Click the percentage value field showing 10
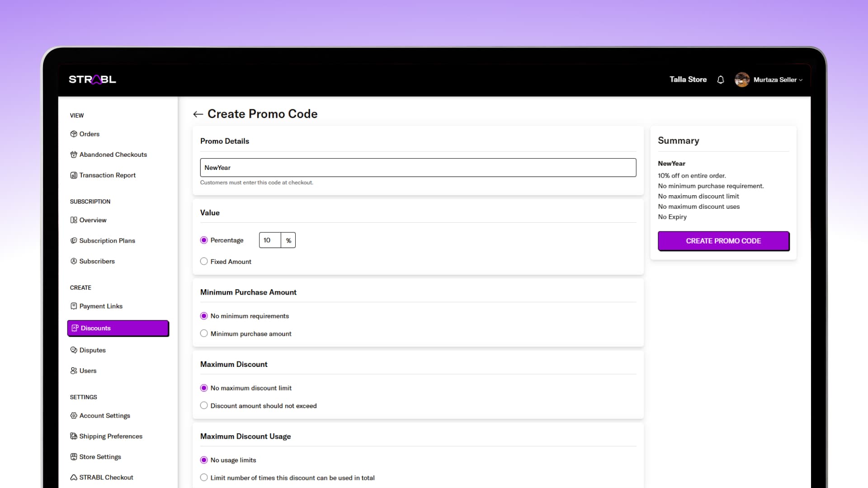The height and width of the screenshot is (488, 868). [x=270, y=240]
